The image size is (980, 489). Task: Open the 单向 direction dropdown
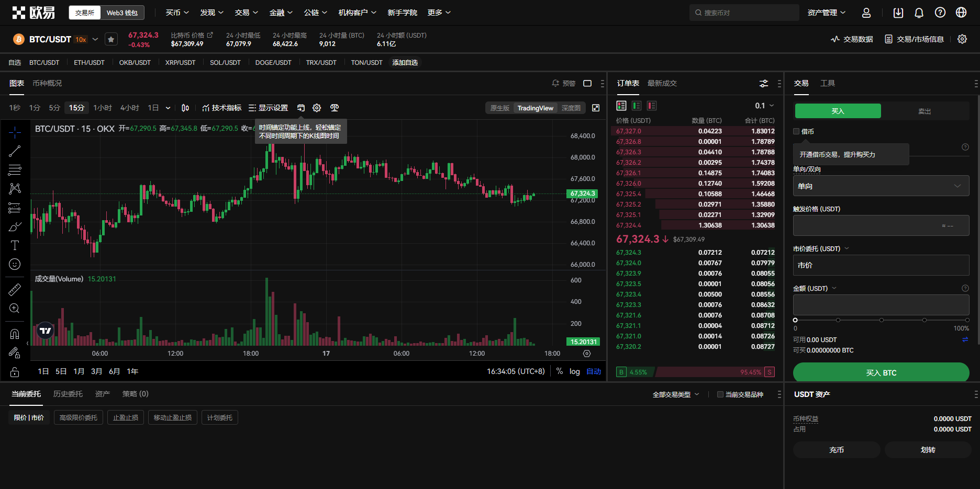(881, 186)
